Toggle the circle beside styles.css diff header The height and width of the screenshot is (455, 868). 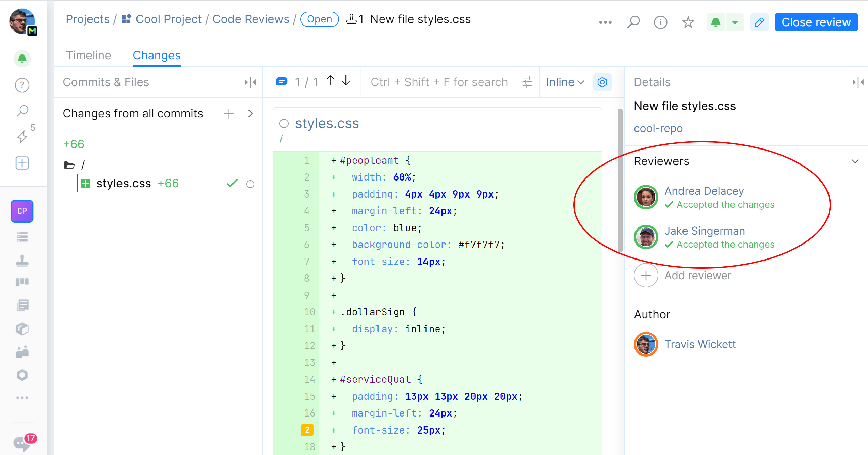pos(284,123)
